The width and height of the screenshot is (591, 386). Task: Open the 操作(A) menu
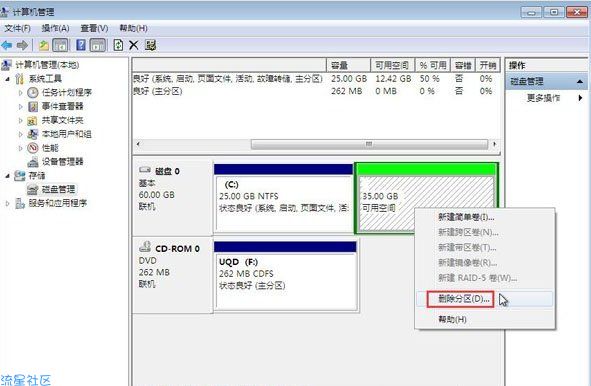55,28
